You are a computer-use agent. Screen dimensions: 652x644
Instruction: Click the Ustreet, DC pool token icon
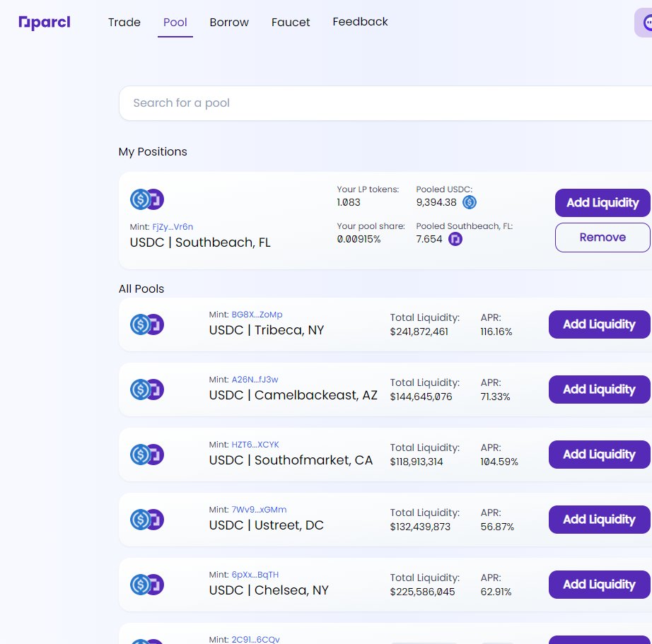coord(147,520)
